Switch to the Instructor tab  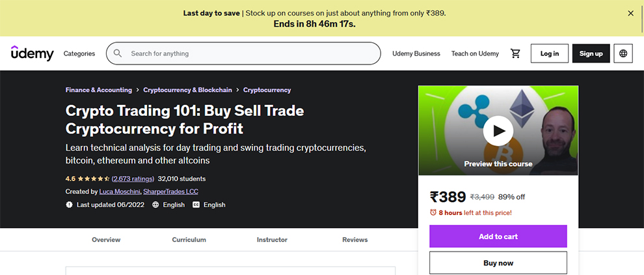coord(272,240)
